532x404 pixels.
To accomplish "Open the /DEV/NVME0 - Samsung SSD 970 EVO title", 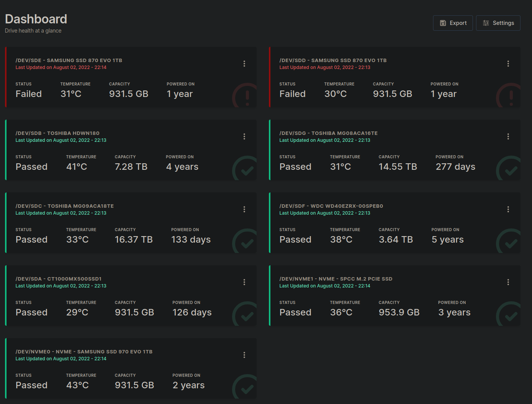I will click(84, 352).
